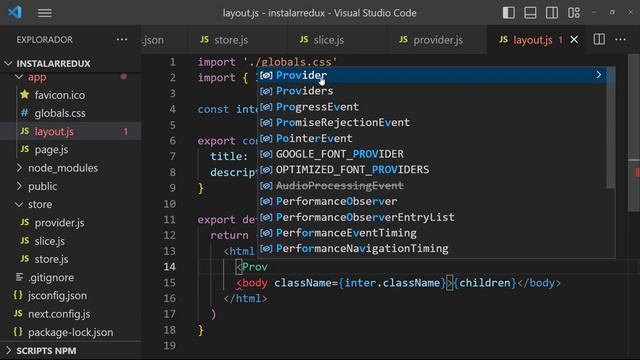This screenshot has height=360, width=640.
Task: Click the globals.css hash file icon
Action: pos(24,113)
